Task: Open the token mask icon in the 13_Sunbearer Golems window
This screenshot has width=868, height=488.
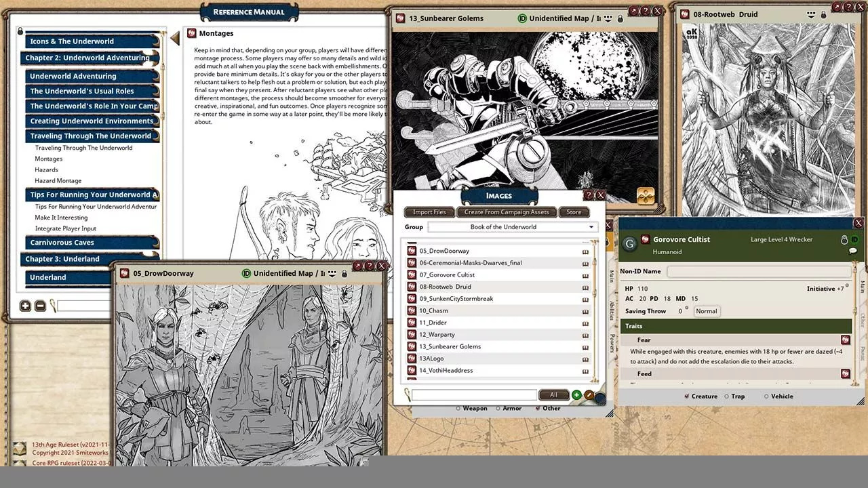Action: point(608,18)
